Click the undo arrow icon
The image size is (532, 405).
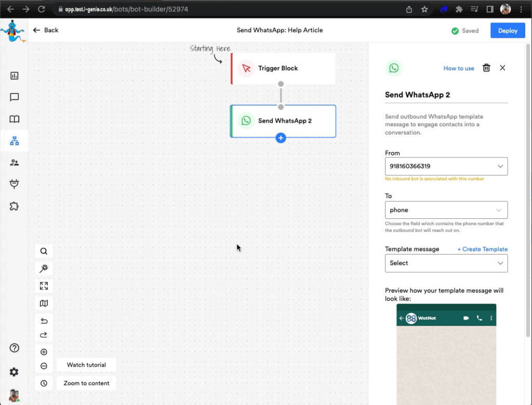click(x=44, y=321)
